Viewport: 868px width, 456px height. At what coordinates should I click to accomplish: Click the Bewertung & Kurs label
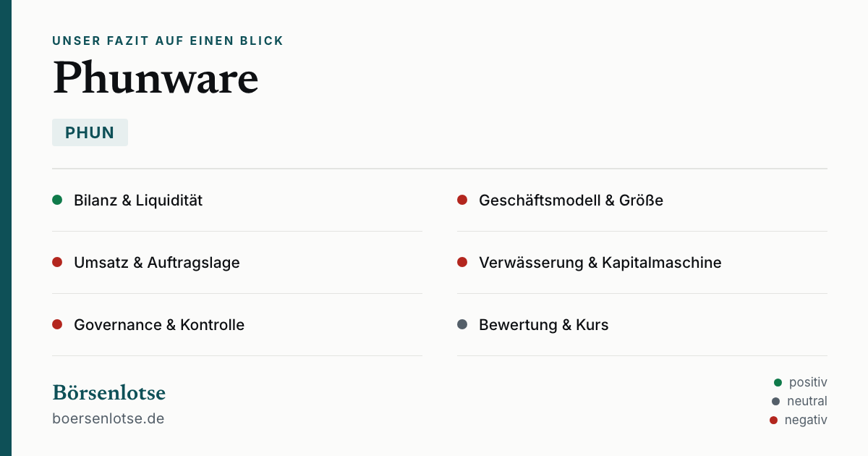544,324
